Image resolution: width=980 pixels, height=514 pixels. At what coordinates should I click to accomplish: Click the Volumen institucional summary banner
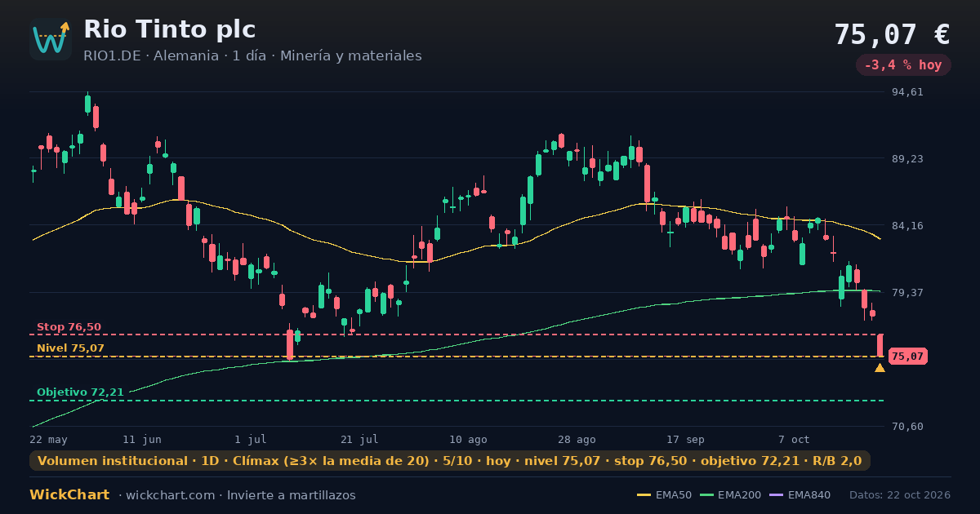pyautogui.click(x=450, y=461)
